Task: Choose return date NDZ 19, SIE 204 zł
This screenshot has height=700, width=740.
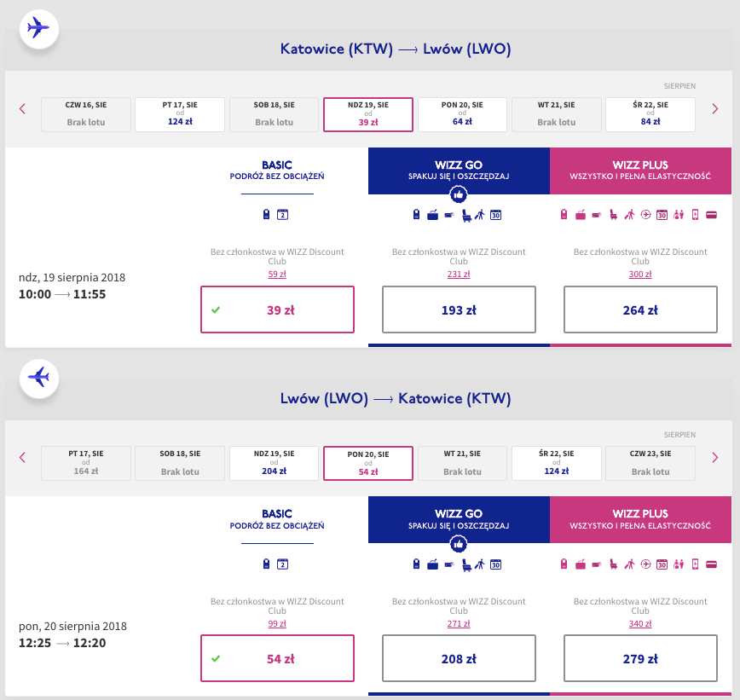Action: pos(275,463)
